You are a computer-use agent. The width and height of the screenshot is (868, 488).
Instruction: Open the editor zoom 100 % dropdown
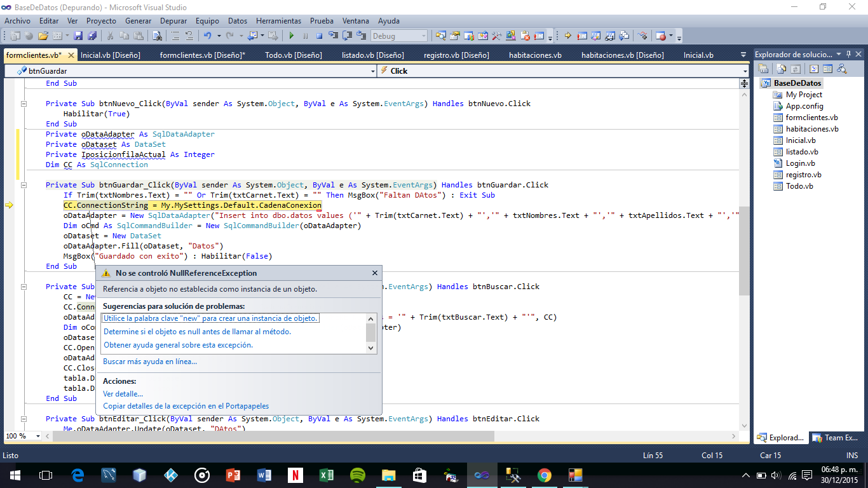38,436
